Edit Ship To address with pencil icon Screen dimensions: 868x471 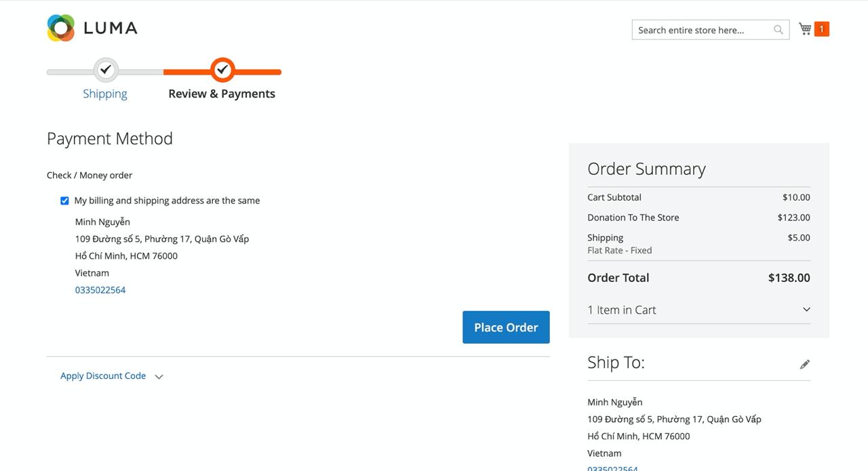coord(805,365)
